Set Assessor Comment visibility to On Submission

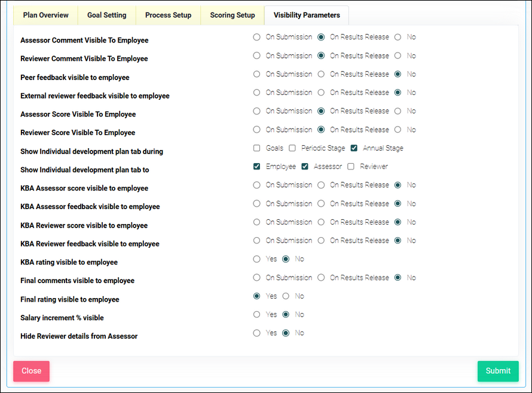(x=257, y=37)
